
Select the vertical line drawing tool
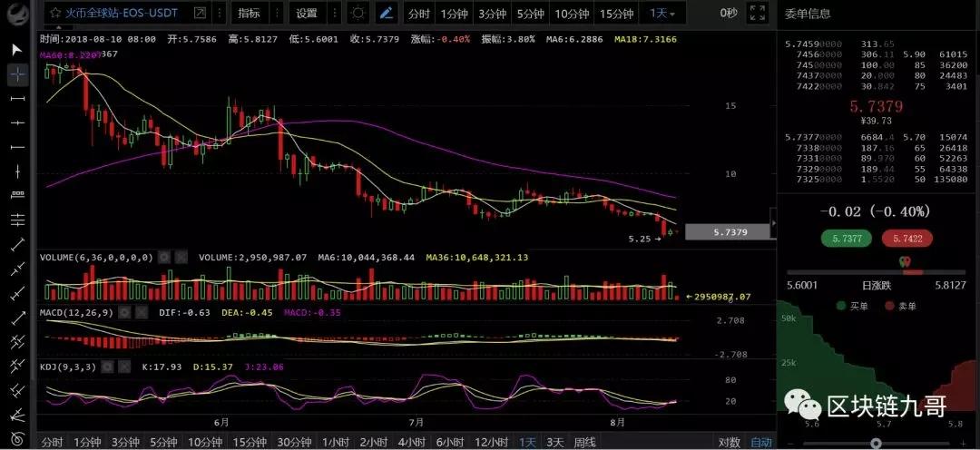click(17, 171)
